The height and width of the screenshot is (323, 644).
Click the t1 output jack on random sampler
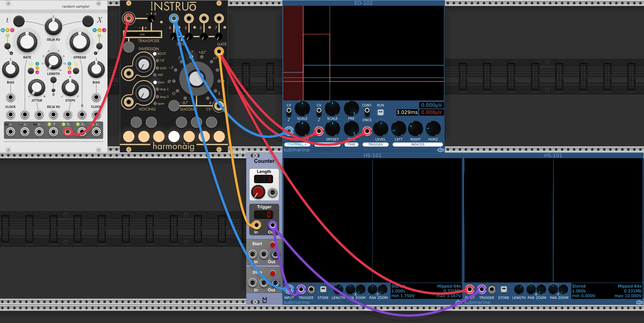[x=11, y=132]
